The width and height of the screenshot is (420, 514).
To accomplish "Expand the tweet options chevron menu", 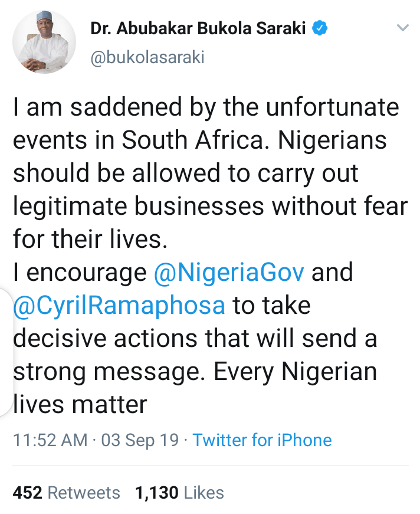I will tap(403, 28).
